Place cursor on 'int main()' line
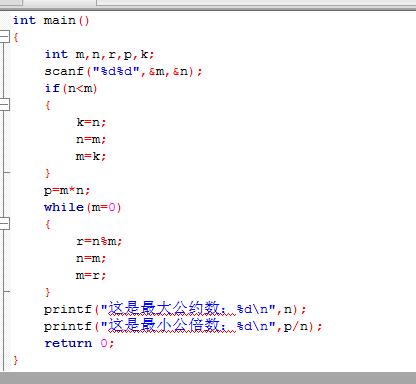This screenshot has width=416, height=384. click(51, 20)
